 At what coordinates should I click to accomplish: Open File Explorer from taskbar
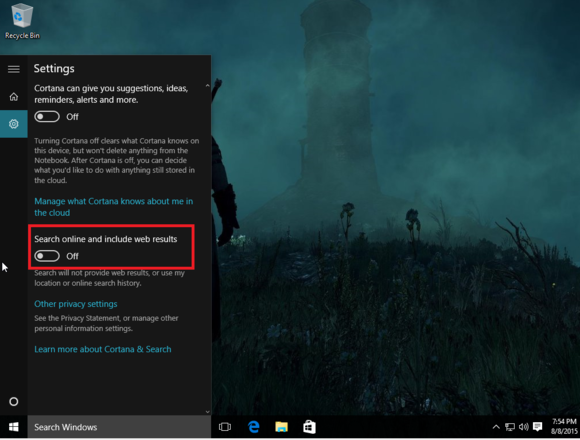pos(281,427)
